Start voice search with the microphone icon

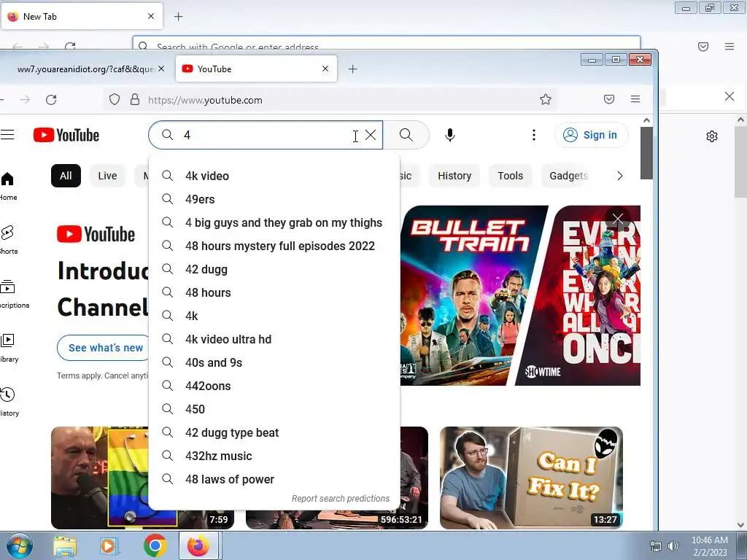(449, 135)
